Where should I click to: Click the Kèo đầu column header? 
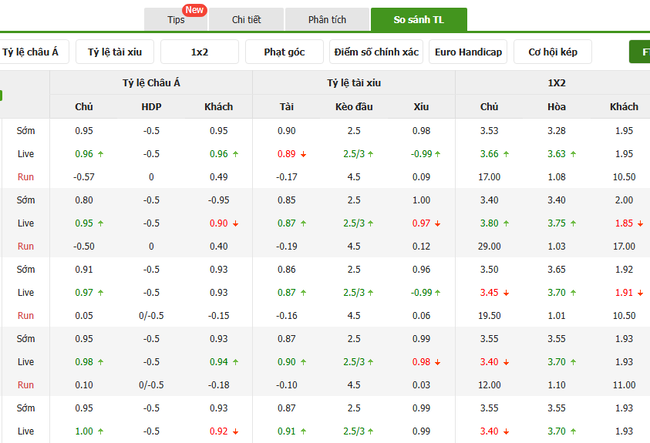353,107
